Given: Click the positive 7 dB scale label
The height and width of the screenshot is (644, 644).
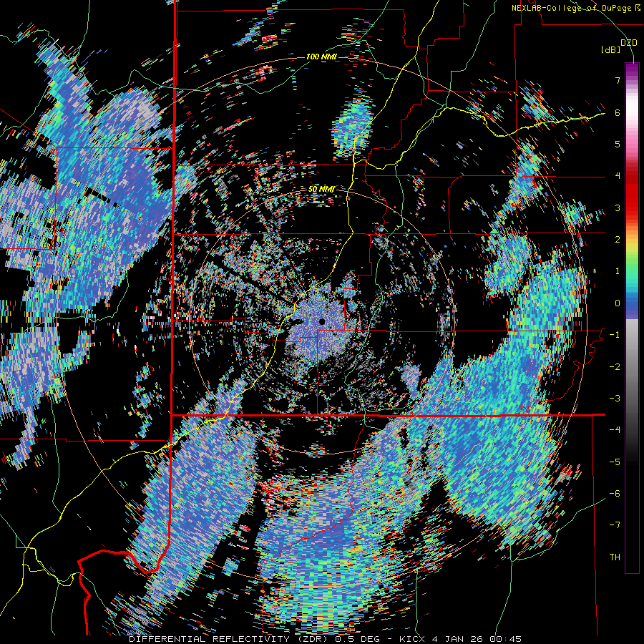Looking at the screenshot, I should (x=618, y=80).
